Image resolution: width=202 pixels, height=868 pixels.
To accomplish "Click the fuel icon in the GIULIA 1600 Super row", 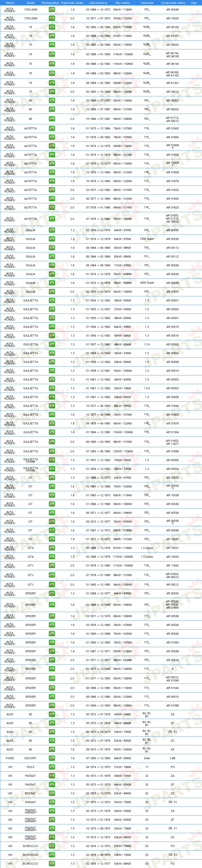I will pos(51,283).
